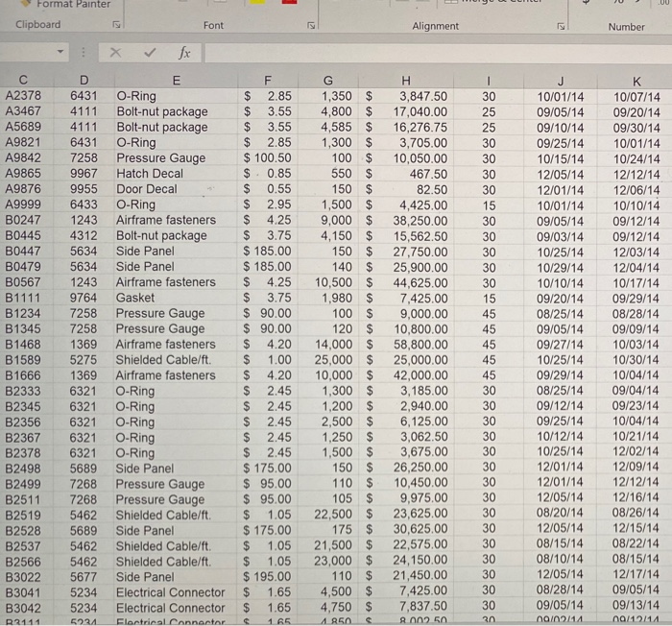Select the date cell 12/16/14
The height and width of the screenshot is (626, 672).
coord(636,497)
